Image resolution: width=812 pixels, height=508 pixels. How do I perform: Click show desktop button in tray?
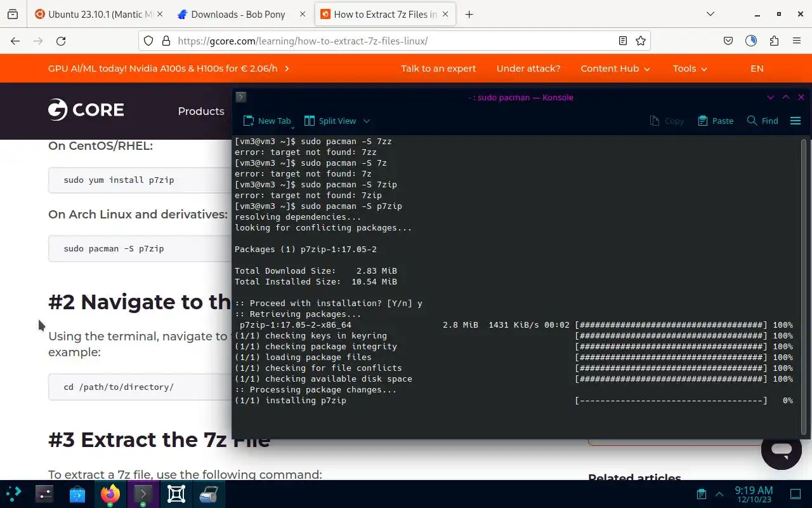coord(796,494)
